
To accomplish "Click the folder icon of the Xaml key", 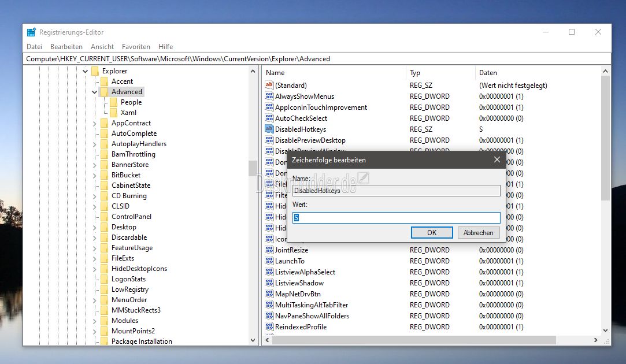I will pyautogui.click(x=113, y=113).
